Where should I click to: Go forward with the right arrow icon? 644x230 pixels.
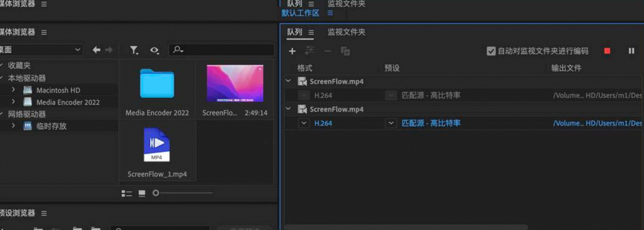pos(109,50)
